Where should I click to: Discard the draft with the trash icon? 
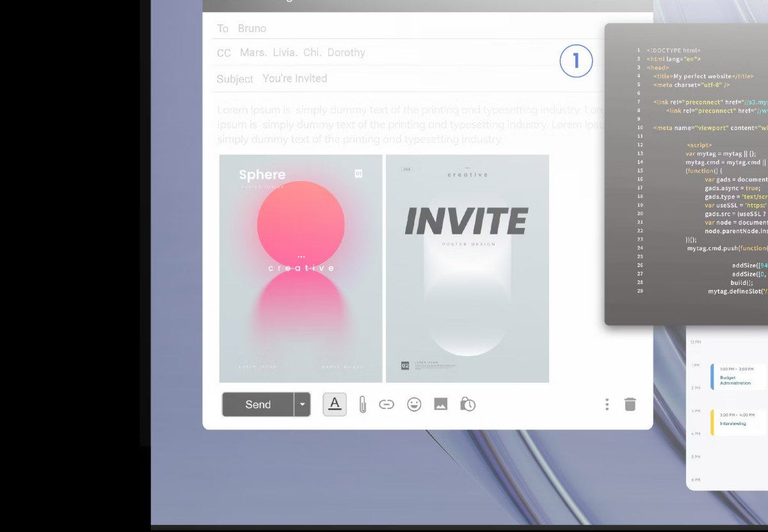tap(630, 404)
